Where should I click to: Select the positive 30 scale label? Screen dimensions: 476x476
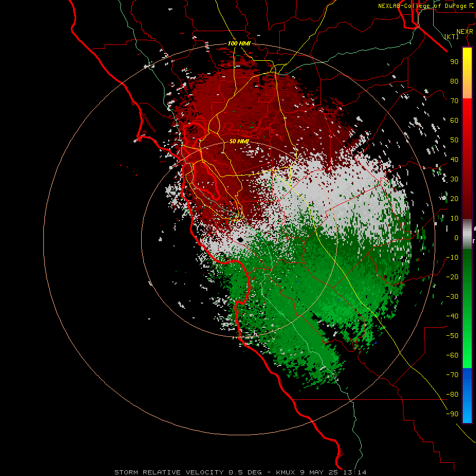(x=454, y=179)
